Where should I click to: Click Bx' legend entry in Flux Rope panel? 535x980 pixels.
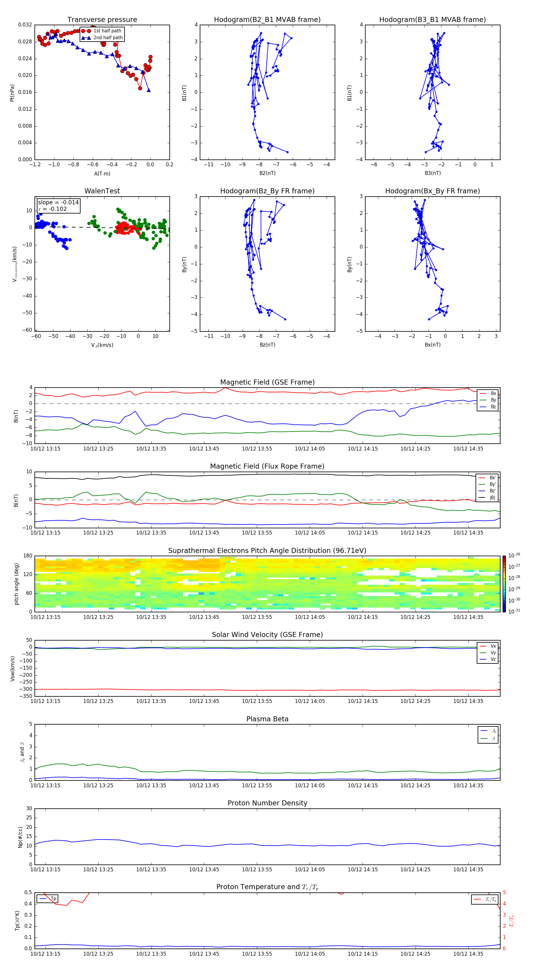(487, 478)
